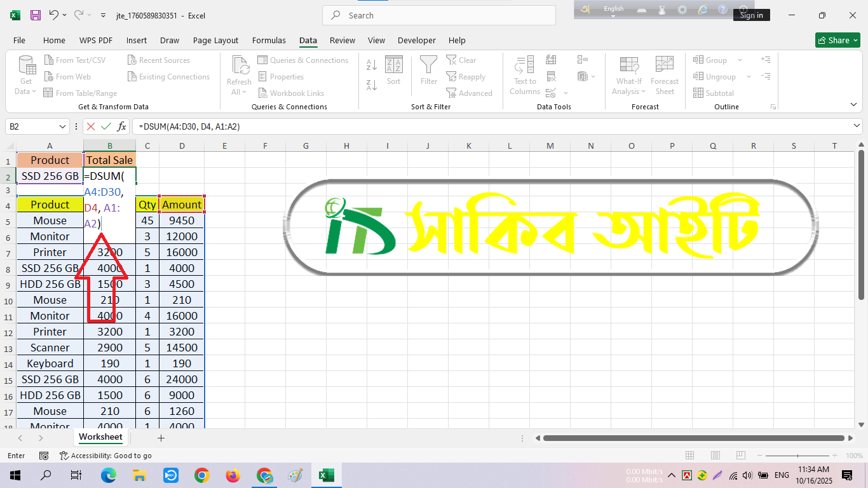The height and width of the screenshot is (488, 868).
Task: Click the Undo arrow icon
Action: coord(54,15)
